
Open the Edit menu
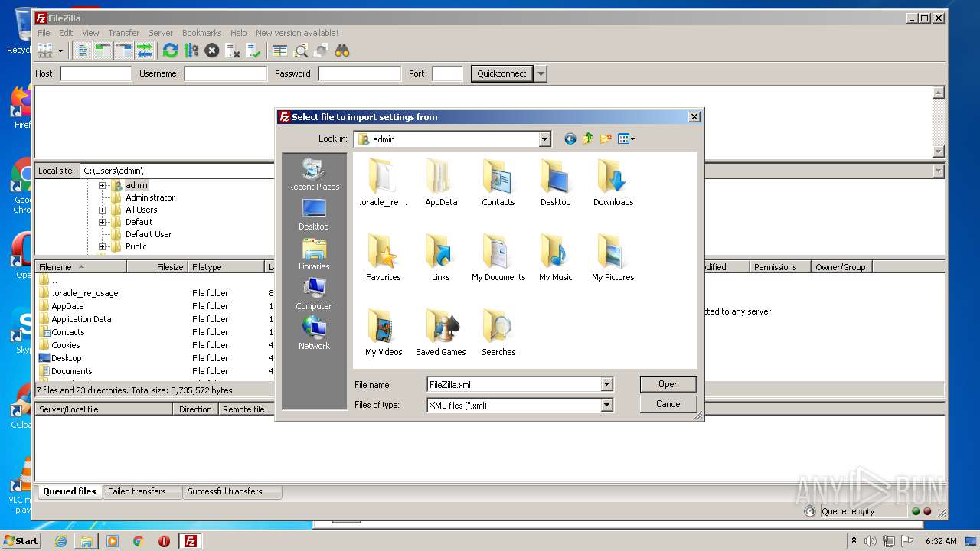66,33
